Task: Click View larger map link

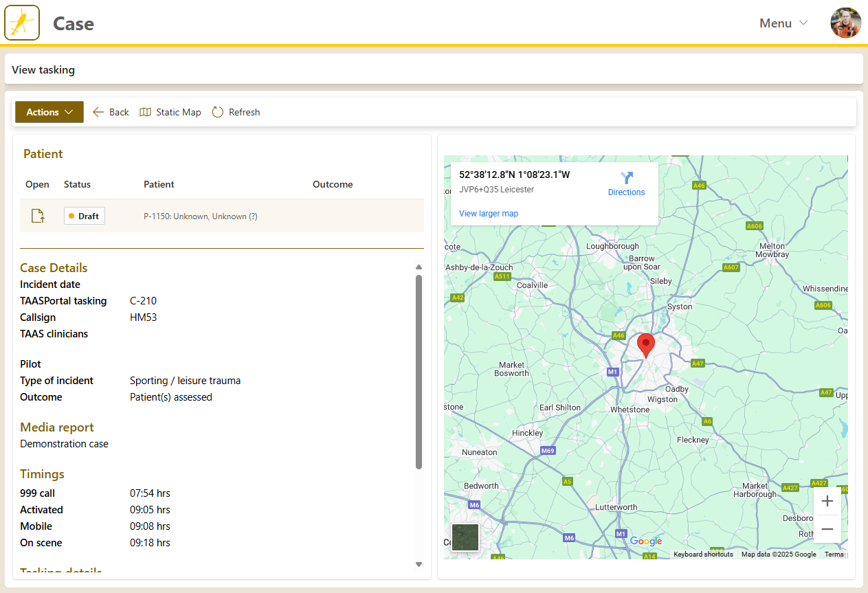Action: (x=489, y=214)
